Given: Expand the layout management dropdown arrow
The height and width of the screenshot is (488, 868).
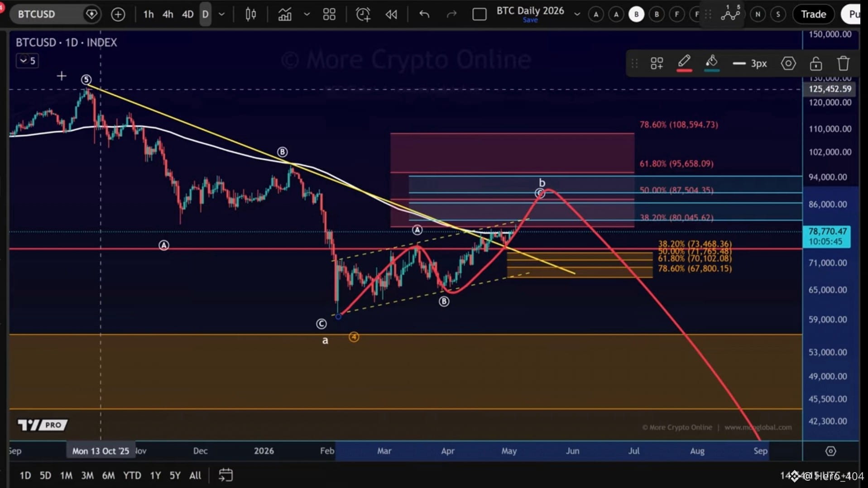Looking at the screenshot, I should pos(577,14).
